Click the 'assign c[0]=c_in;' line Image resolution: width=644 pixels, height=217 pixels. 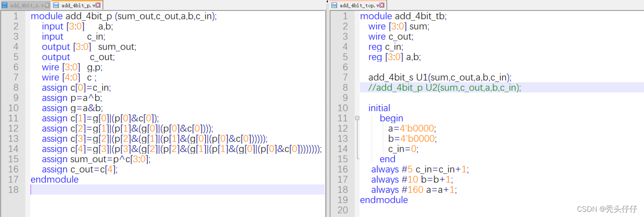(76, 88)
